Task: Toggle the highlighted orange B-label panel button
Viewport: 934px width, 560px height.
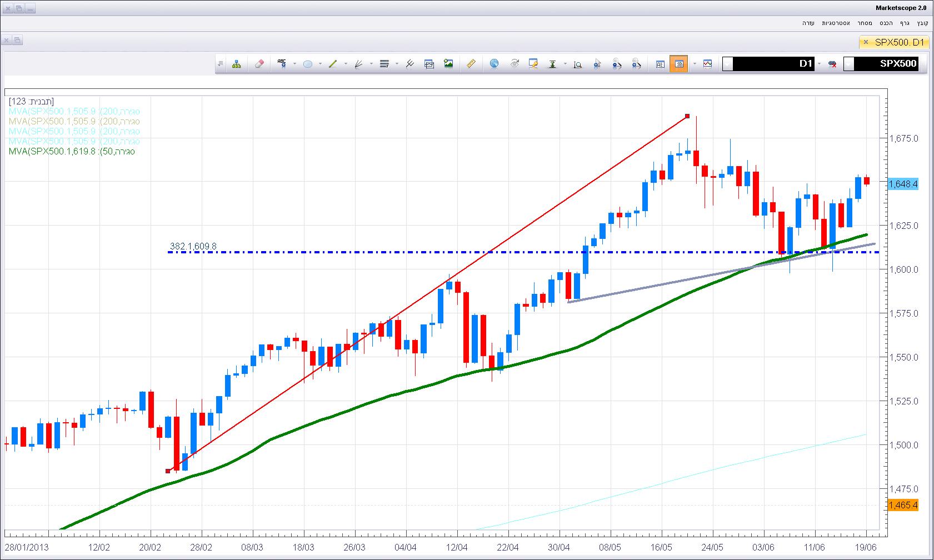Action: pos(679,64)
